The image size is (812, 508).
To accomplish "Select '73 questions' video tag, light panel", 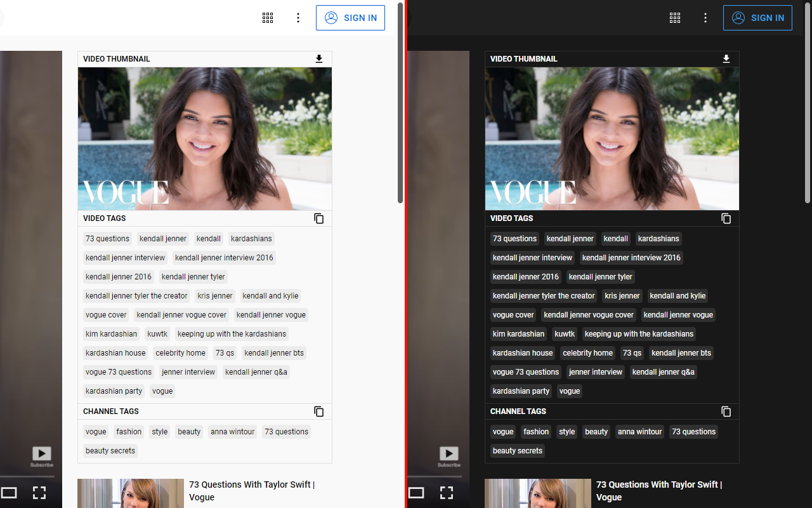I will (x=107, y=239).
